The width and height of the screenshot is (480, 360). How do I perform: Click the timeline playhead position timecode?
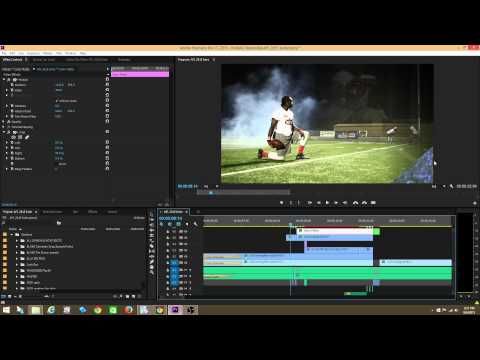coord(170,218)
